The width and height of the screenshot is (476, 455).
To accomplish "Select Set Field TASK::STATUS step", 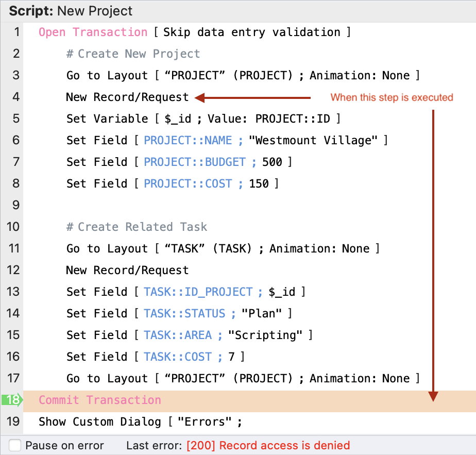I will coord(179,314).
